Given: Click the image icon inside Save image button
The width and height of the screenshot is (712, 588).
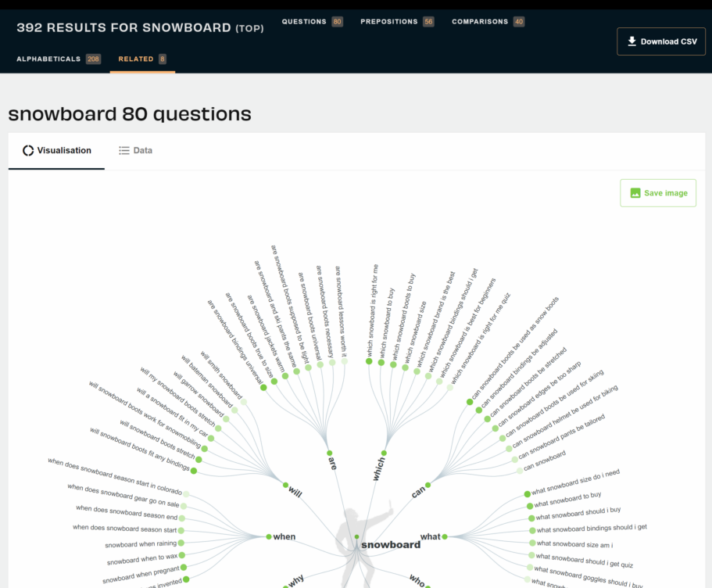Looking at the screenshot, I should click(635, 192).
